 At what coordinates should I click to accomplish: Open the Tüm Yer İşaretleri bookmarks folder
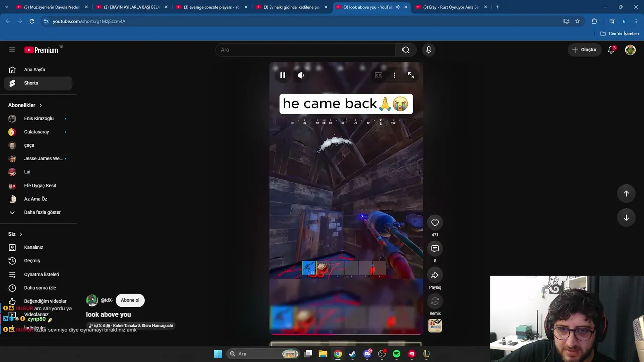click(x=620, y=34)
